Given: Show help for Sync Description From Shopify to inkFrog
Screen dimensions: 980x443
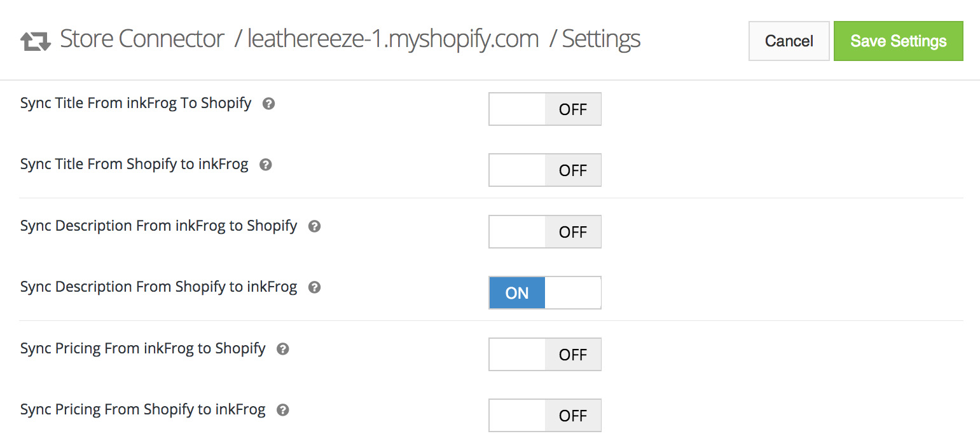Looking at the screenshot, I should click(314, 287).
